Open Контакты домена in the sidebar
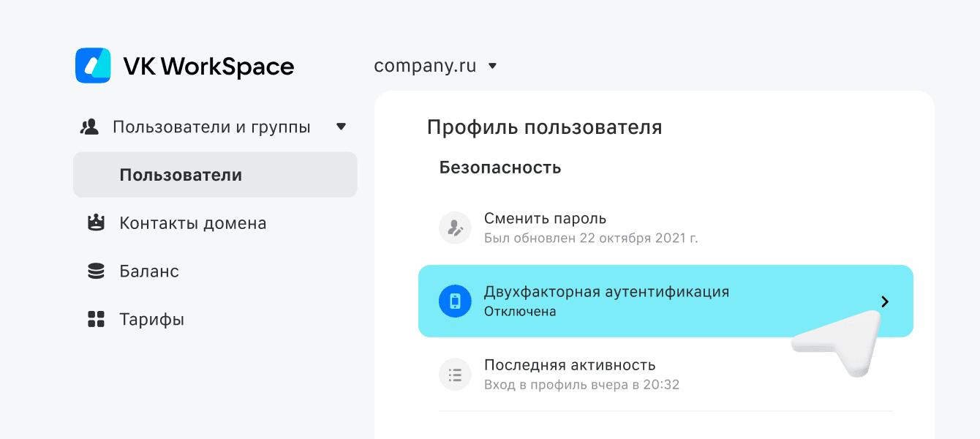This screenshot has width=980, height=439. [193, 223]
